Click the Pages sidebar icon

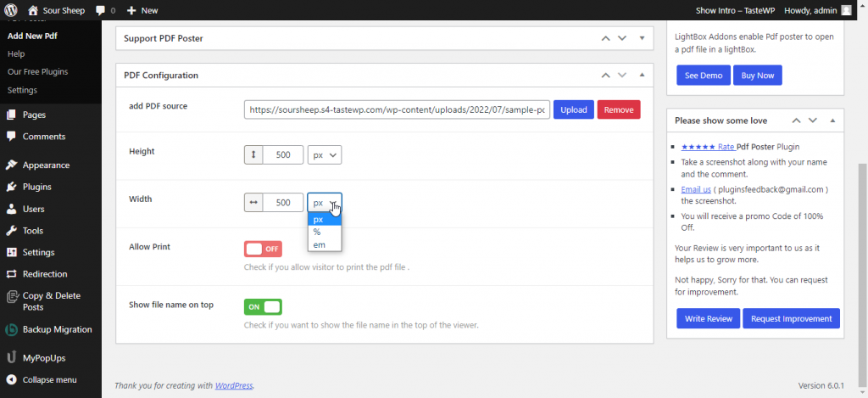pyautogui.click(x=12, y=115)
